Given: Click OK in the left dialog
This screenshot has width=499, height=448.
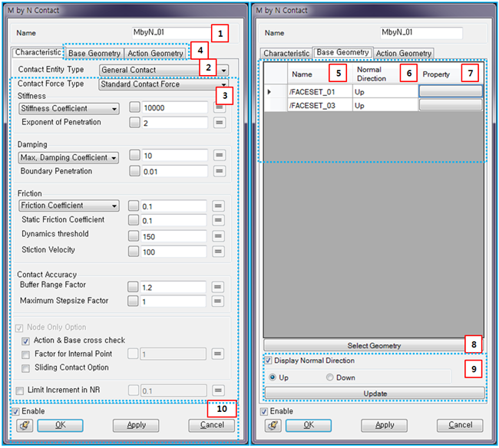Looking at the screenshot, I should [60, 425].
